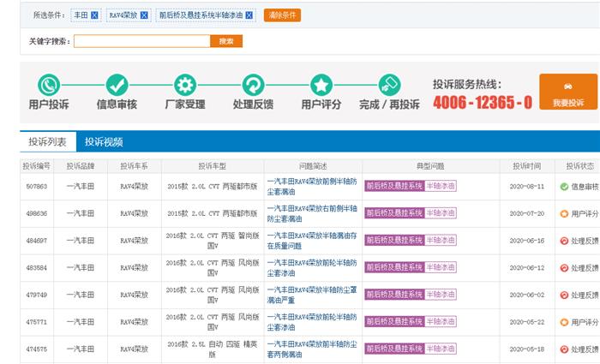Click 半轴渗油 tag in row 479749

pyautogui.click(x=441, y=295)
